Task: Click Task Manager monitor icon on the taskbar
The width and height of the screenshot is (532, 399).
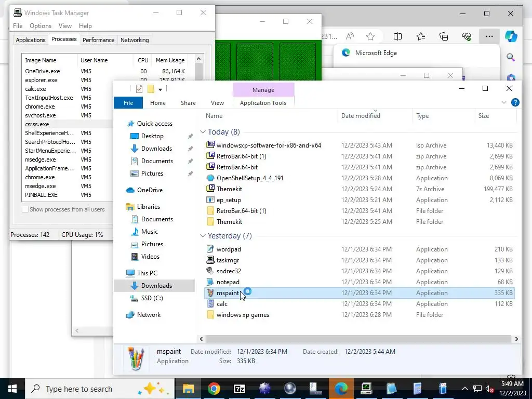Action: [x=366, y=389]
